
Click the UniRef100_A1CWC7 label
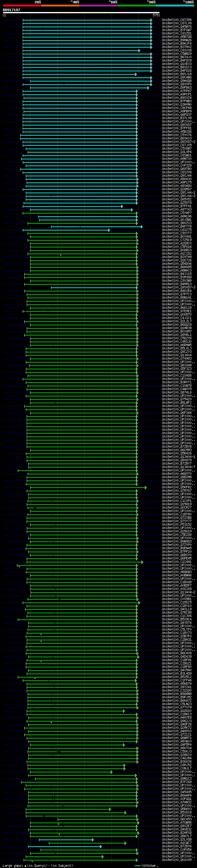177,842
